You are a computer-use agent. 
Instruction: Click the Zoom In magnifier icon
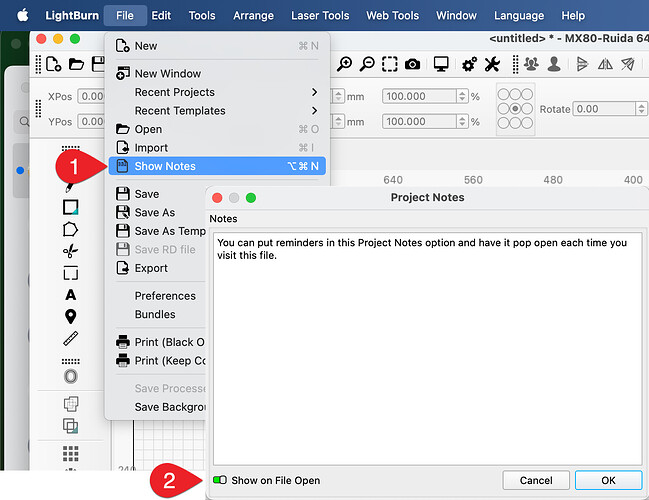(x=344, y=64)
